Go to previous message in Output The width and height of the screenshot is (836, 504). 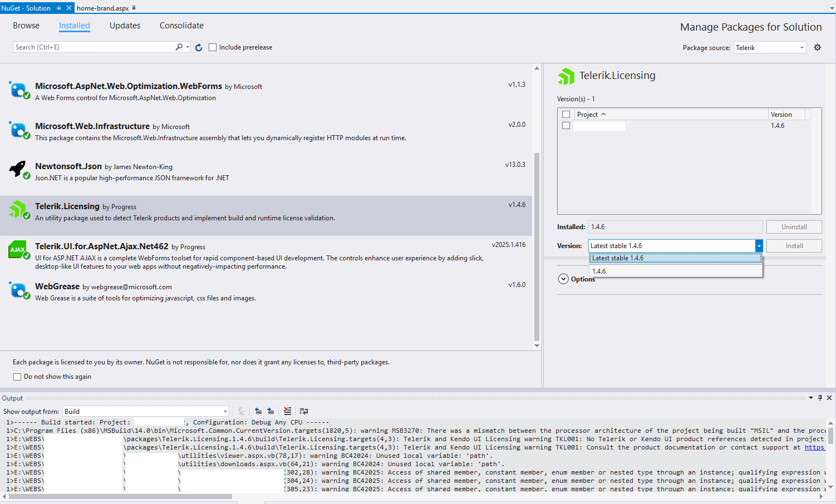(258, 411)
